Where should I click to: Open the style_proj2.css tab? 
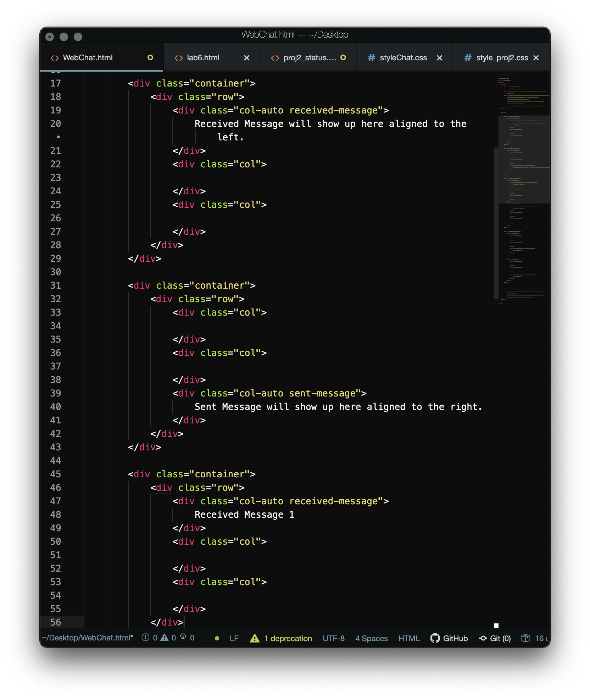point(501,58)
